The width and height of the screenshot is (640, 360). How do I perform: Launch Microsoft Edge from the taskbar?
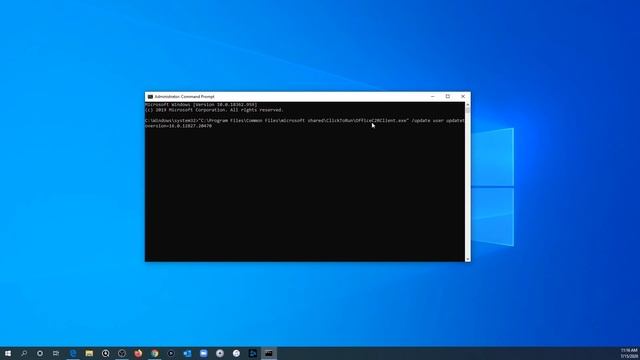(73, 353)
